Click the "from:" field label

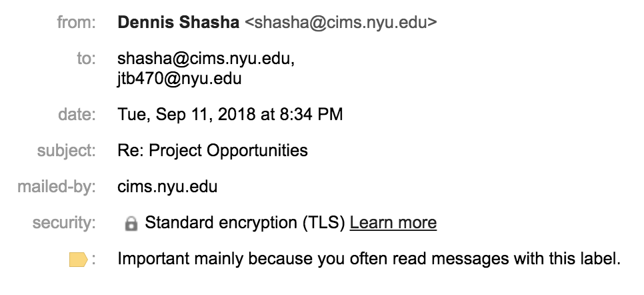[77, 23]
